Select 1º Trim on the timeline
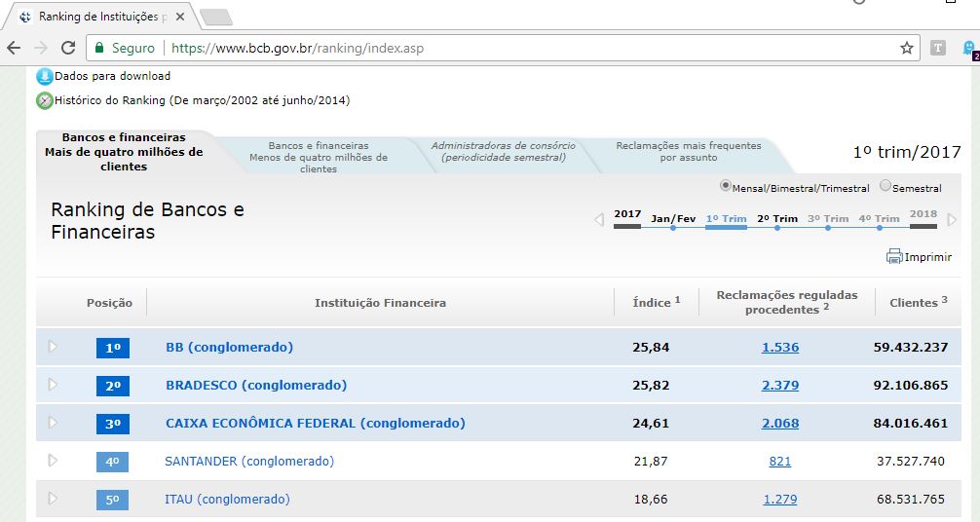The image size is (980, 522). click(727, 219)
